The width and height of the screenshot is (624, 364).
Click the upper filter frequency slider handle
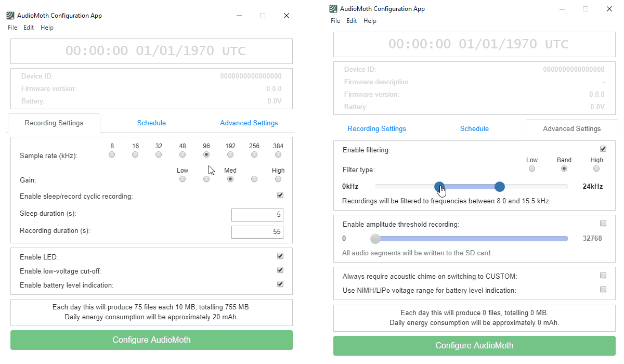click(x=500, y=186)
